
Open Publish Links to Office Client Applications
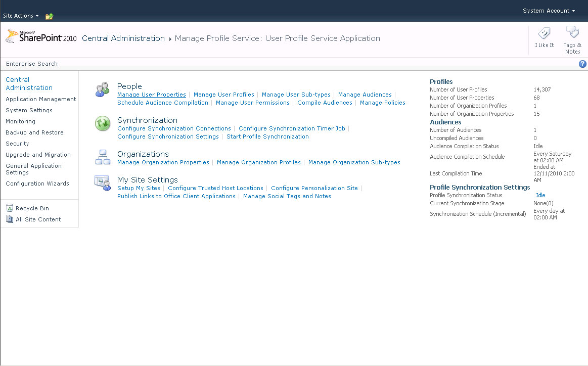pos(176,196)
